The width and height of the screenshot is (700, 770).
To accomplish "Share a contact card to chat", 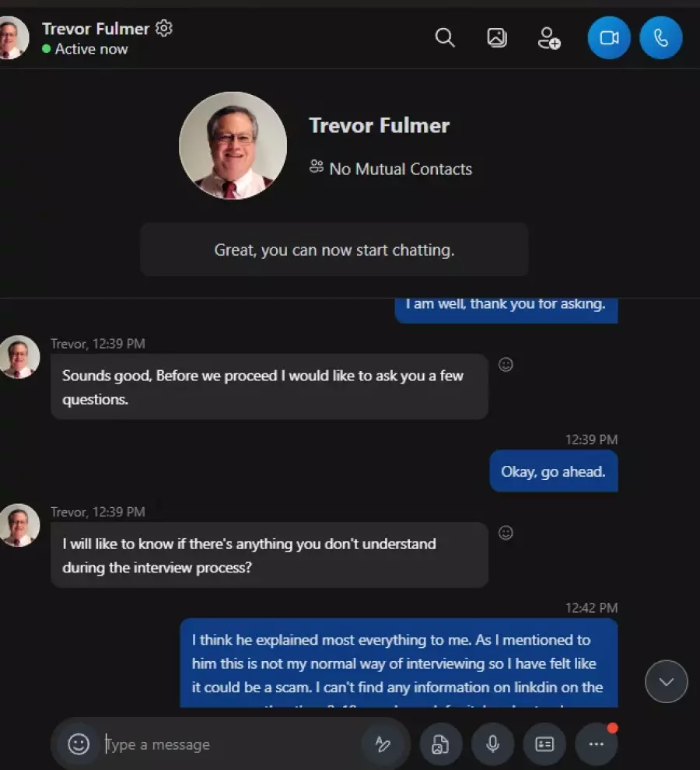I will pos(544,744).
